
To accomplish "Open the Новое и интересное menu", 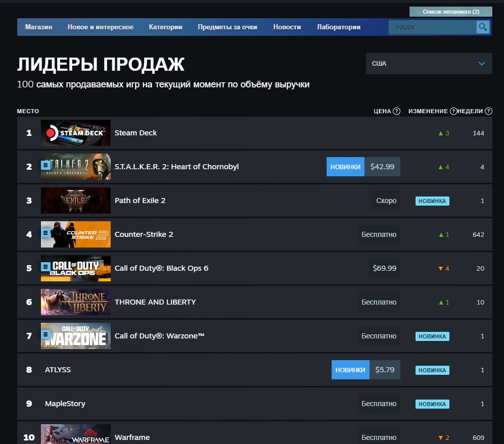I will click(100, 27).
